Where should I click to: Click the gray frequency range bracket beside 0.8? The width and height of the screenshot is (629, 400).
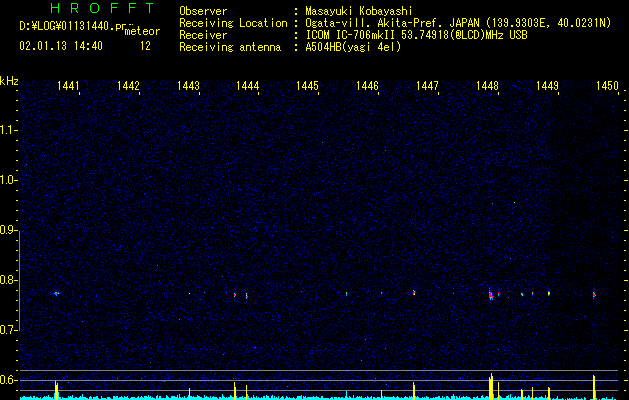tap(20, 280)
